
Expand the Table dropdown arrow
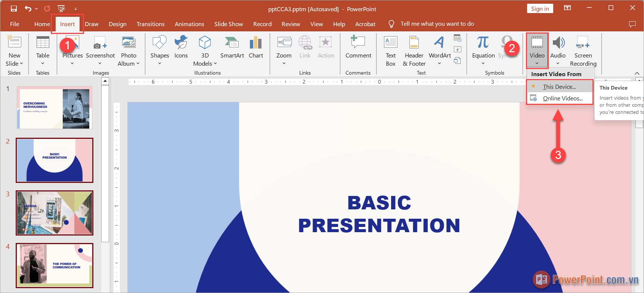[43, 63]
